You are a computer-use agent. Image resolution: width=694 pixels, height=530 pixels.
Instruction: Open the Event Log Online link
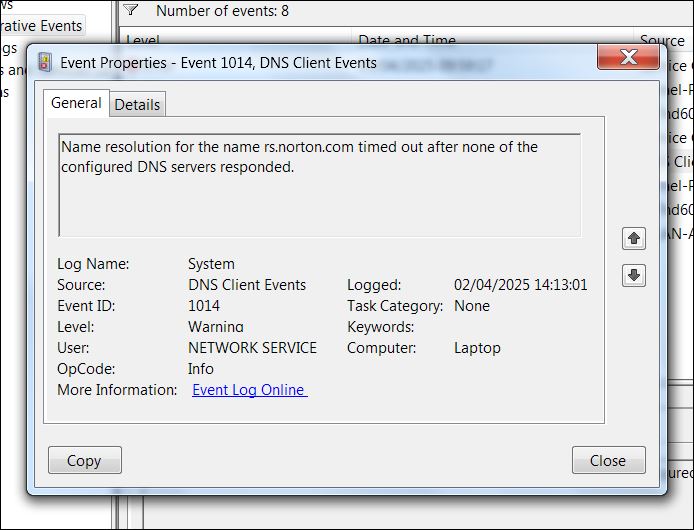pyautogui.click(x=250, y=390)
